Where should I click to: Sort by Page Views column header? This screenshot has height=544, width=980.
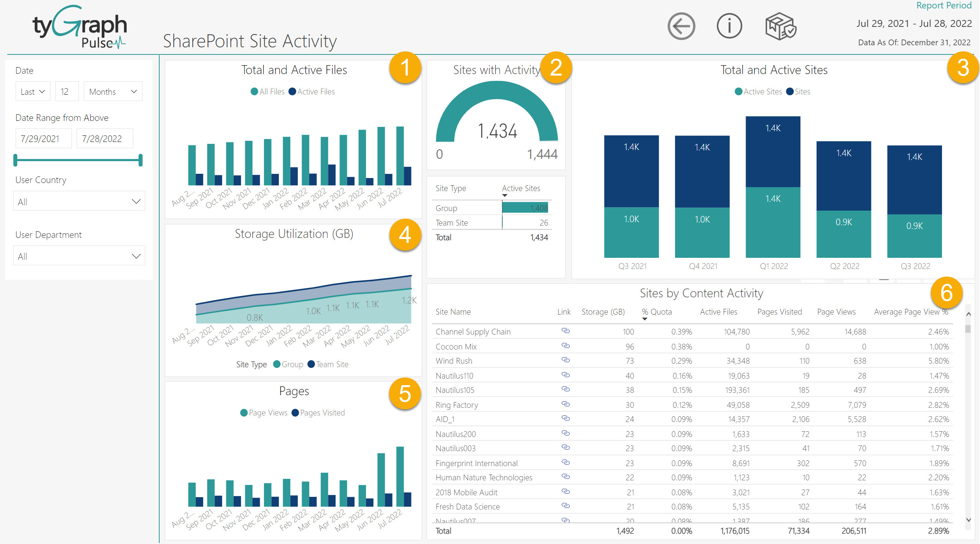[x=836, y=312]
